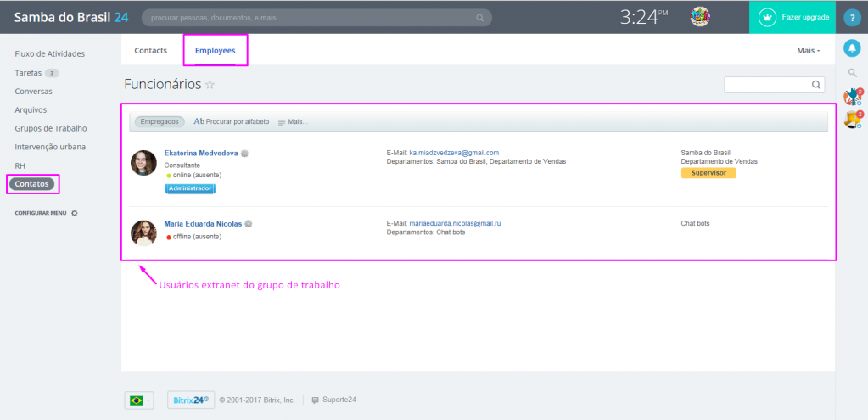The width and height of the screenshot is (868, 420).
Task: Select Procurar por alfabeto filter
Action: click(x=232, y=121)
